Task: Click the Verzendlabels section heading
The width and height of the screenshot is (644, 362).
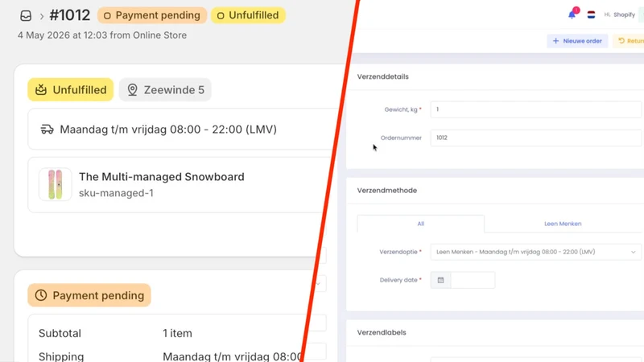Action: coord(382,332)
